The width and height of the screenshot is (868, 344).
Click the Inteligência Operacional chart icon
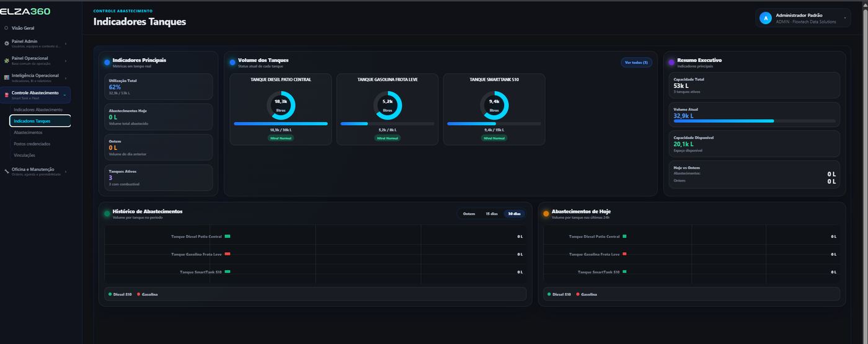(x=6, y=77)
